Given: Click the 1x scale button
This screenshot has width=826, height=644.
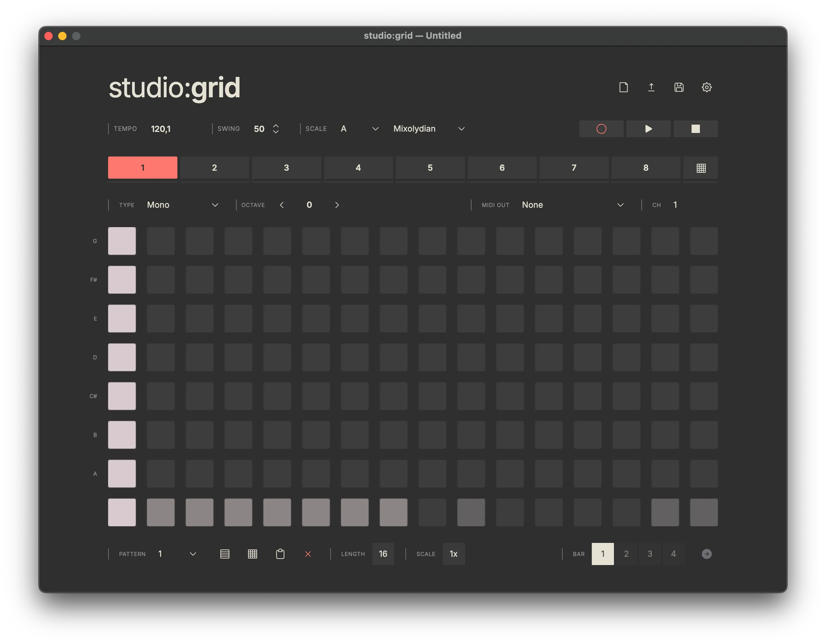Looking at the screenshot, I should pos(454,554).
